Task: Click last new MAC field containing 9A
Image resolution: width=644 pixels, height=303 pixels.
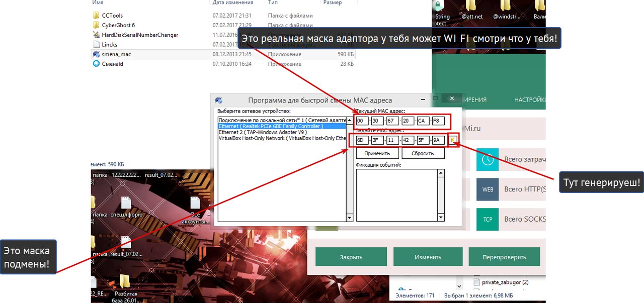Action: (x=438, y=141)
